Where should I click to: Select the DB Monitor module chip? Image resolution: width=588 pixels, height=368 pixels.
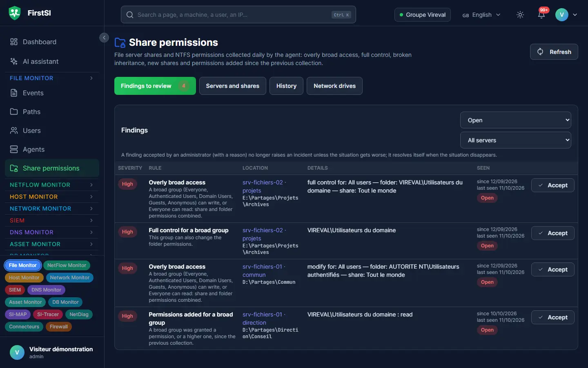click(x=65, y=302)
